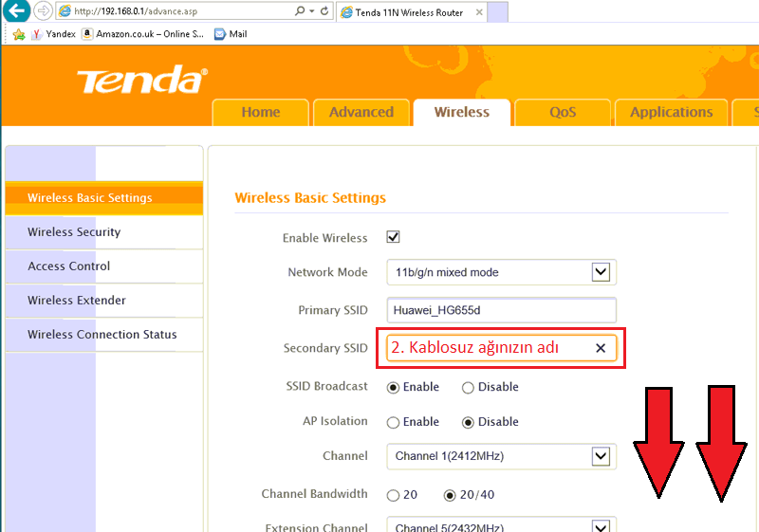Open Wireless Extender in sidebar
The height and width of the screenshot is (532, 759).
104,301
